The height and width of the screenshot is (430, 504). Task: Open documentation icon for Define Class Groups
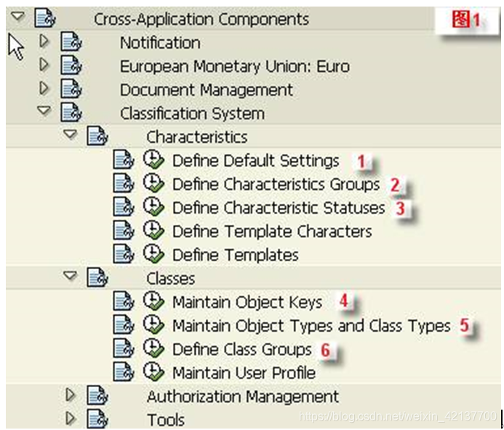click(x=124, y=348)
